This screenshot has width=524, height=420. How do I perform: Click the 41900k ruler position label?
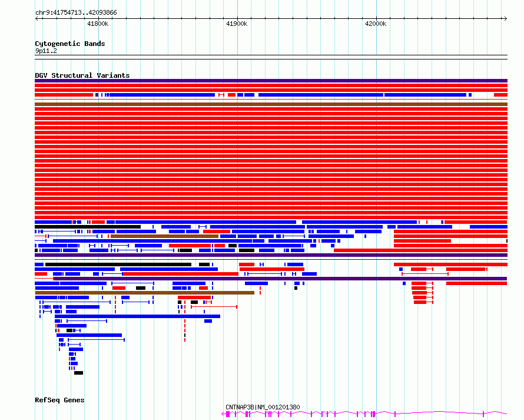coord(237,24)
